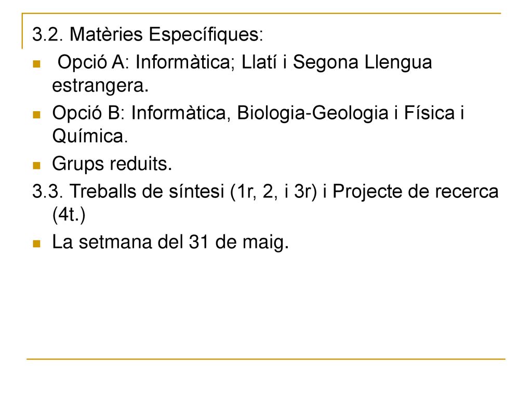Click the bullet square before 'Grups reduits'
Viewport: 532px width, 399px height.
pyautogui.click(x=37, y=165)
